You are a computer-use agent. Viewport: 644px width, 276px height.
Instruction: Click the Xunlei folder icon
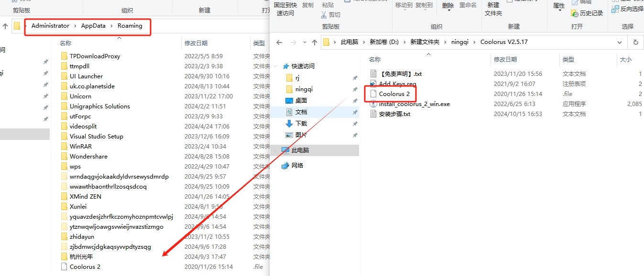65,206
